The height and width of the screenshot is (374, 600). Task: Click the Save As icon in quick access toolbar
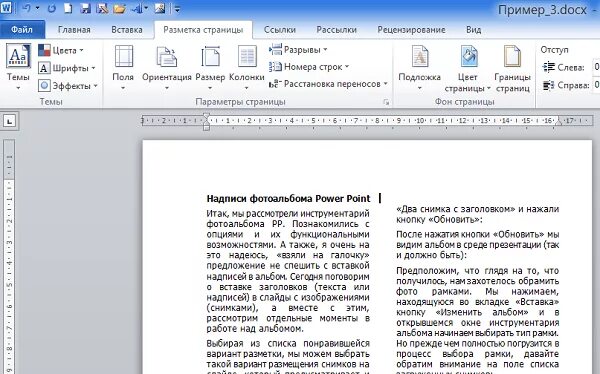102,8
